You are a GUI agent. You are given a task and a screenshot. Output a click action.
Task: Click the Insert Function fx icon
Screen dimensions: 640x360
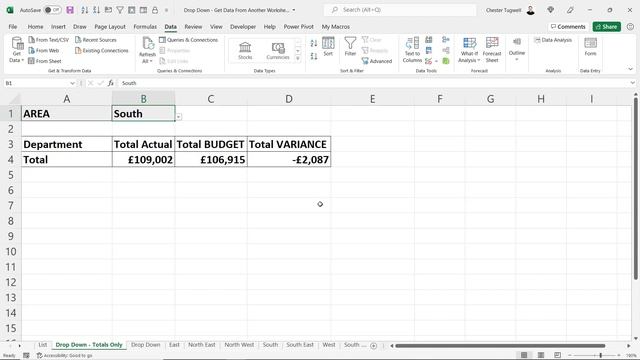pos(111,83)
